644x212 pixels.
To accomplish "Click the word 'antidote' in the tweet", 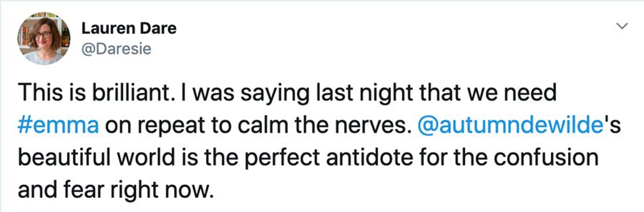I will click(369, 157).
